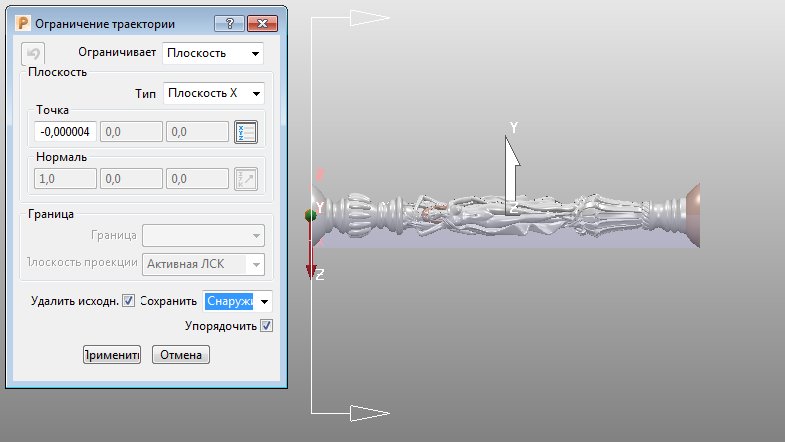Click the white Y axis arrow in viewport
Viewport: 785px width, 442px height.
click(512, 174)
